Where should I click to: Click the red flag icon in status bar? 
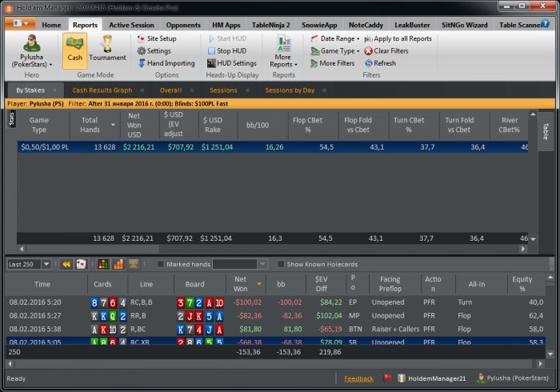387,378
